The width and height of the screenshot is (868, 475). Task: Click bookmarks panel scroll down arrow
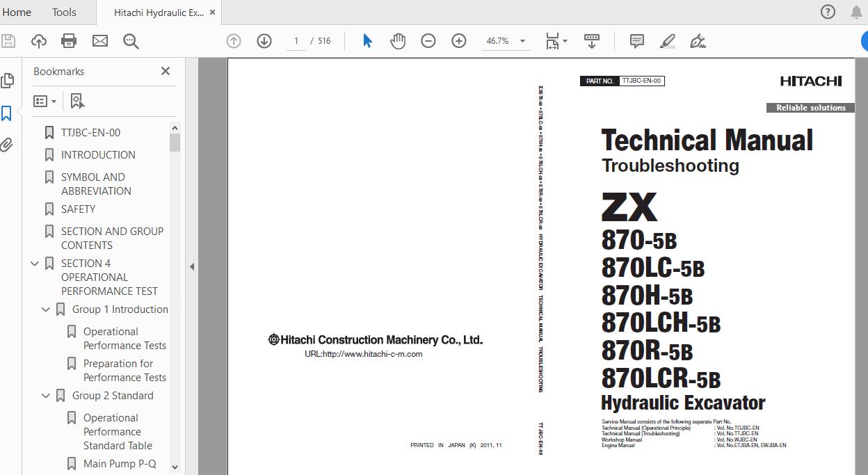[x=175, y=467]
